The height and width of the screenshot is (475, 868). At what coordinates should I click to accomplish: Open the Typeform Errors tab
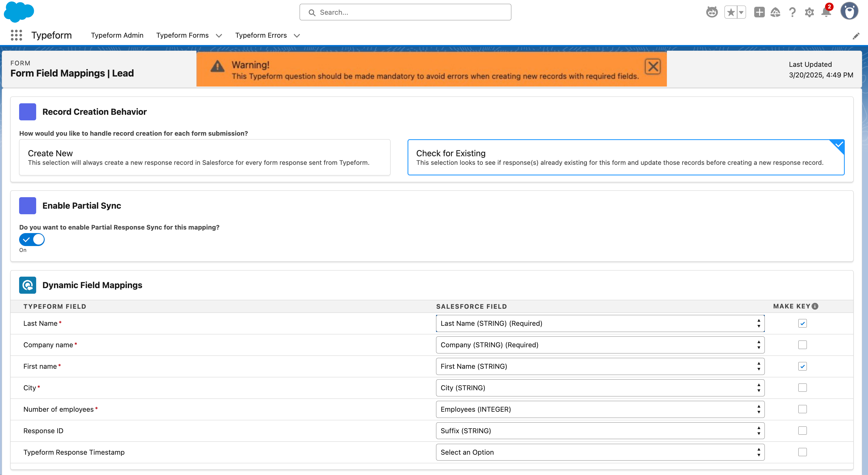[x=261, y=35]
